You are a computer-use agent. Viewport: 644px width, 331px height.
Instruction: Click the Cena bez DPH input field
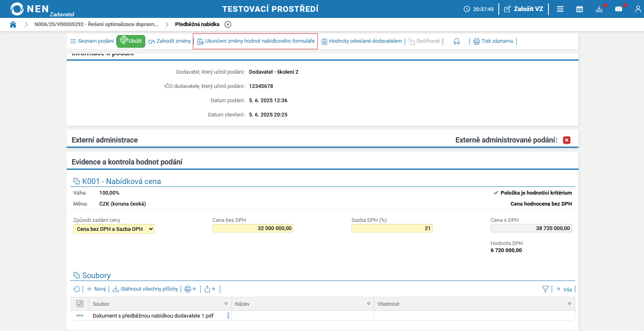[x=253, y=228]
